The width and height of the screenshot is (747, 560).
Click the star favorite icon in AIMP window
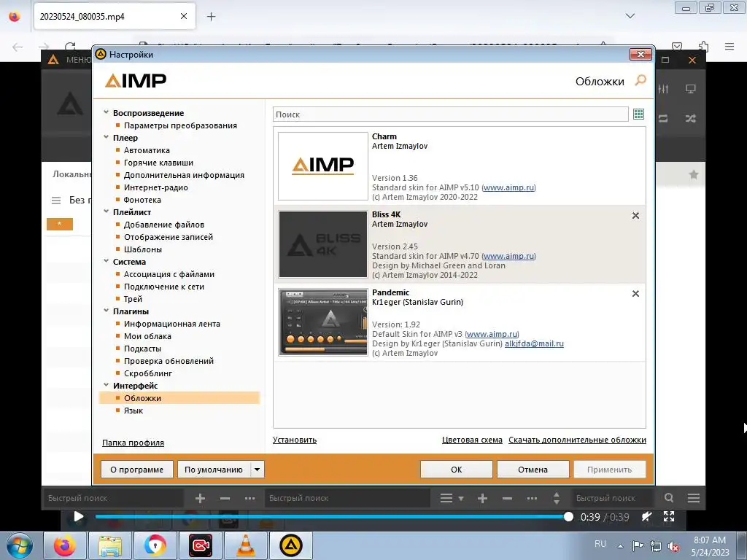(694, 175)
